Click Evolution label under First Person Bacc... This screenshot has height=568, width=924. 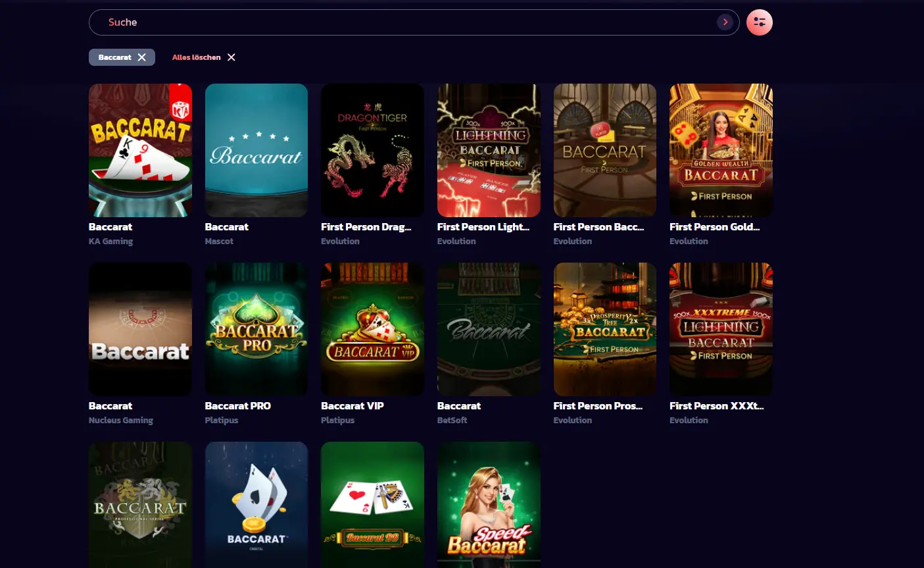(573, 242)
